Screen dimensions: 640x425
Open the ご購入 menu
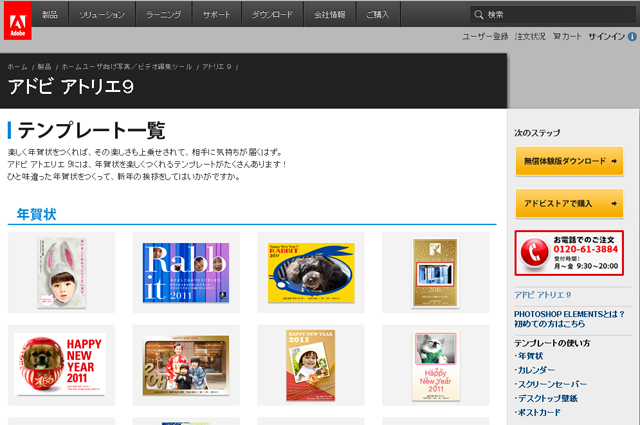pyautogui.click(x=378, y=14)
